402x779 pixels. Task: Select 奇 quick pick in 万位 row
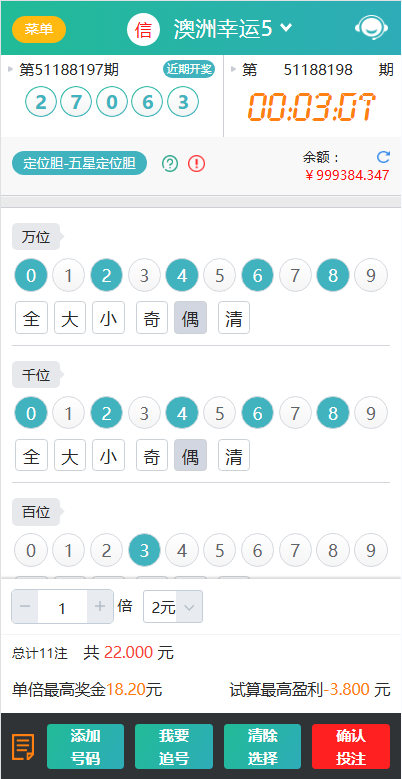[x=152, y=317]
